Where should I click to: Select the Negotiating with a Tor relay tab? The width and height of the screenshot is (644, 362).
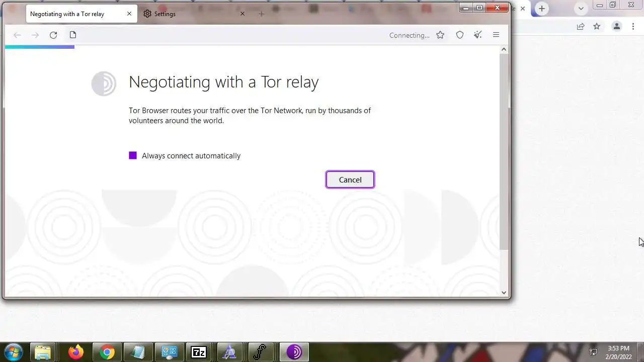tap(80, 14)
